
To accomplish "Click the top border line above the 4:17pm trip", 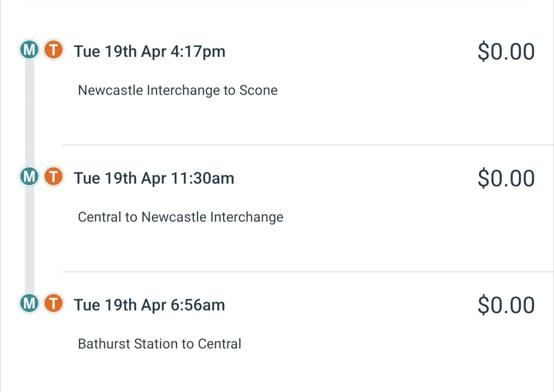I will 277,0.
